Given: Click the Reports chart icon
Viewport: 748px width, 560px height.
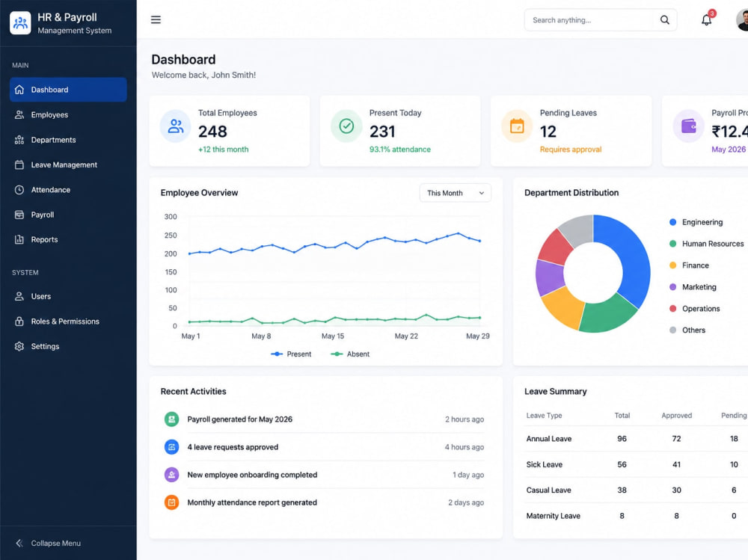Looking at the screenshot, I should [x=19, y=239].
